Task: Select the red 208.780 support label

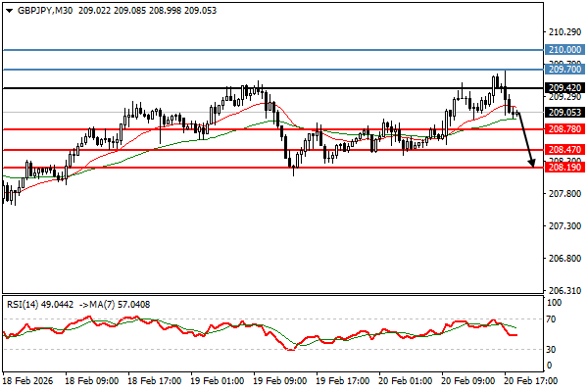Action: point(565,129)
